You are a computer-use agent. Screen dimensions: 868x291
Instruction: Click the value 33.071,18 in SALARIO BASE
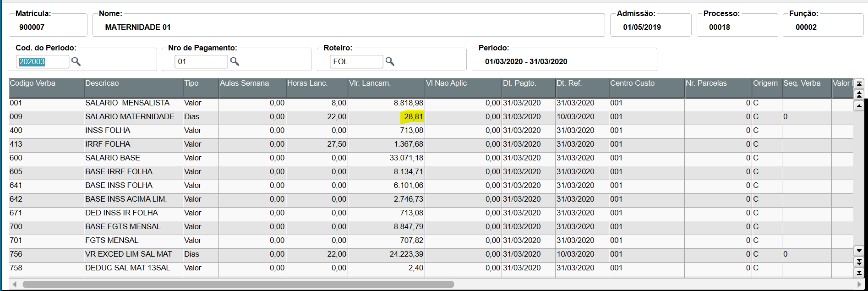pos(406,158)
